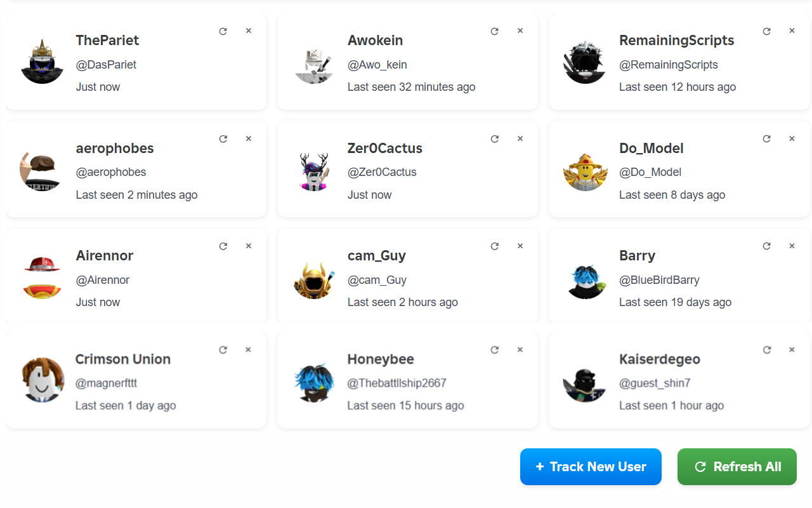The image size is (812, 508).
Task: Click the Honeybee display name
Action: tap(381, 359)
